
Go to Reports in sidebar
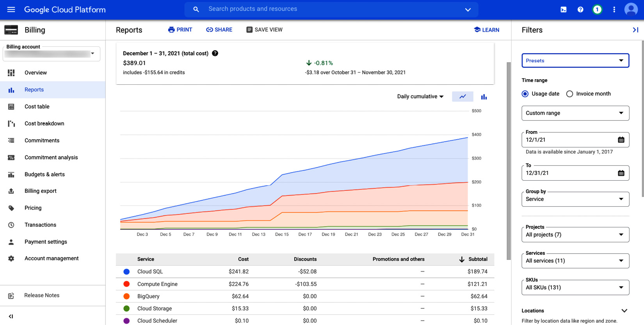point(53,90)
